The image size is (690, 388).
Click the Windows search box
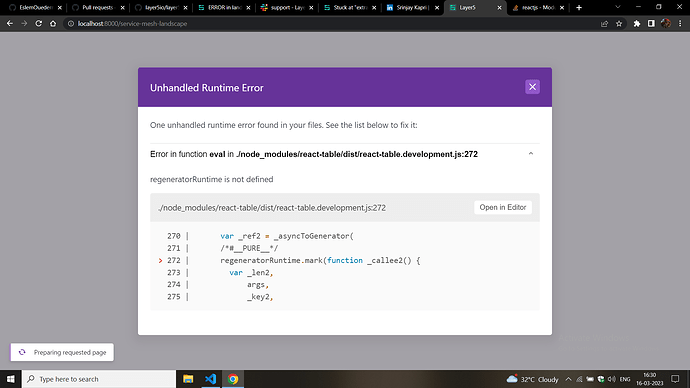pyautogui.click(x=99, y=379)
